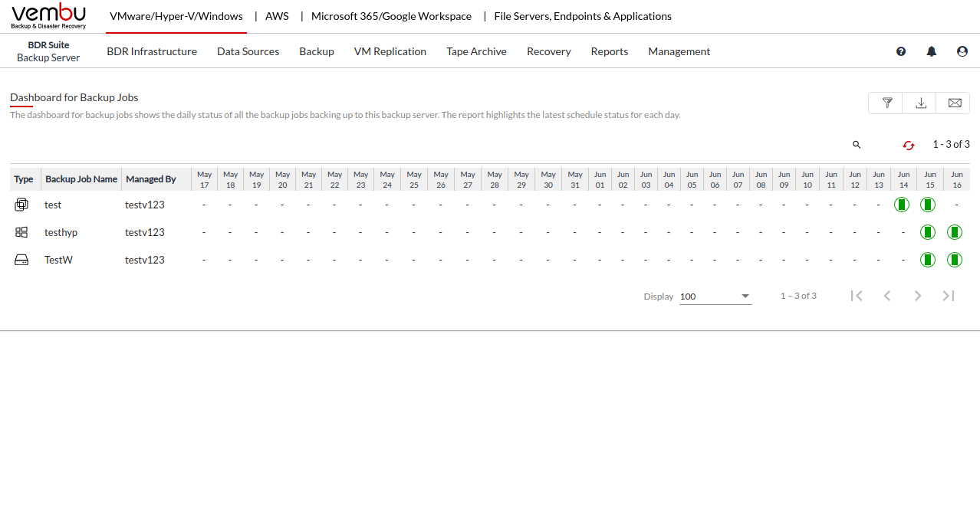The width and height of the screenshot is (980, 508).
Task: Open the user account profile icon
Action: pyautogui.click(x=962, y=51)
